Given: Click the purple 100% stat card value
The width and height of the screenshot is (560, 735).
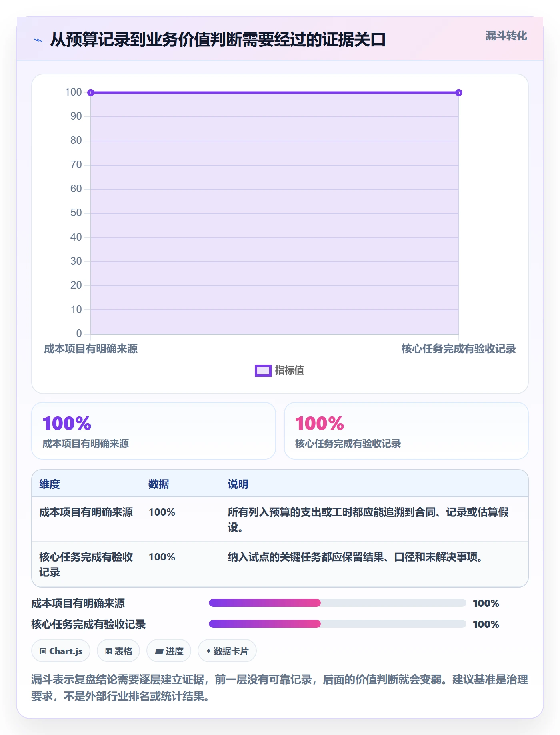Looking at the screenshot, I should click(x=67, y=424).
